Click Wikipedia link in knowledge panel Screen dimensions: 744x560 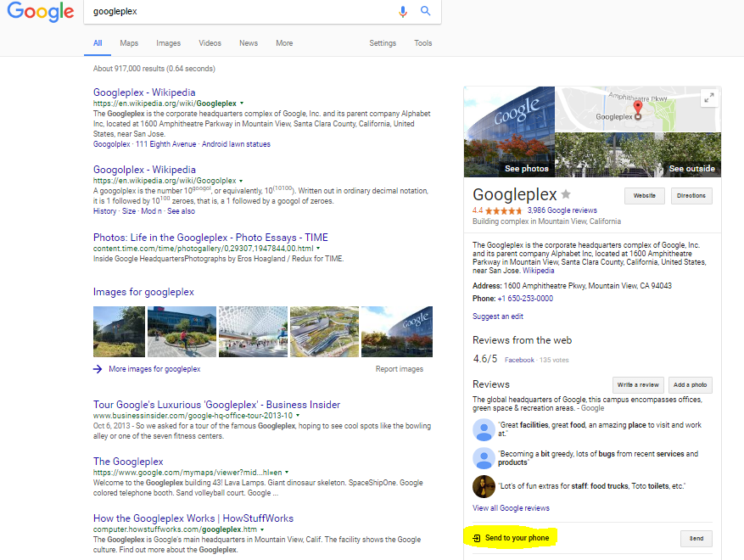(539, 271)
